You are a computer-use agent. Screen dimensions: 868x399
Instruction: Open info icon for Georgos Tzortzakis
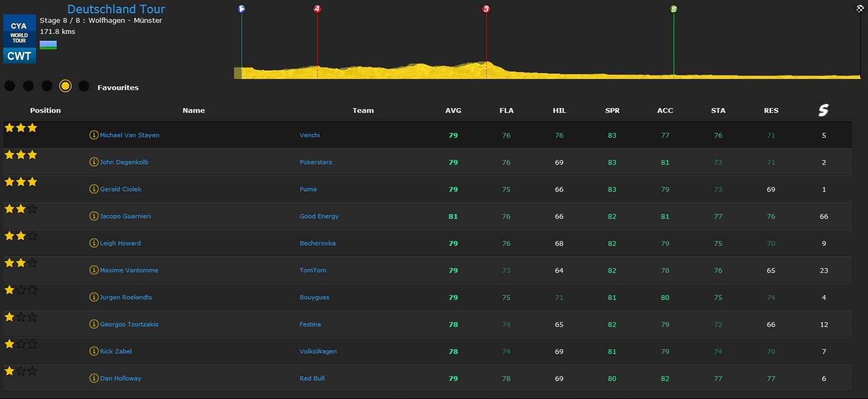tap(94, 324)
